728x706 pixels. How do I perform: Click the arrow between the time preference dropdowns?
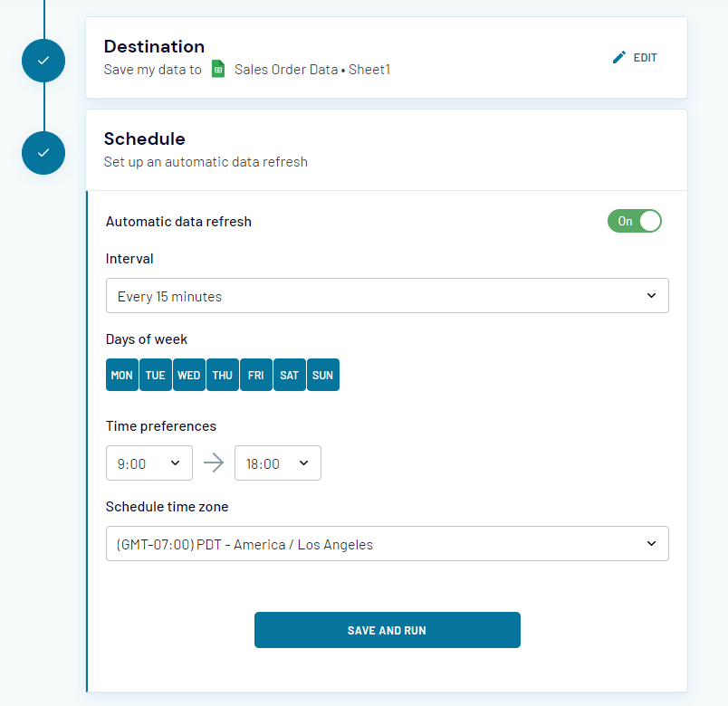(x=214, y=463)
